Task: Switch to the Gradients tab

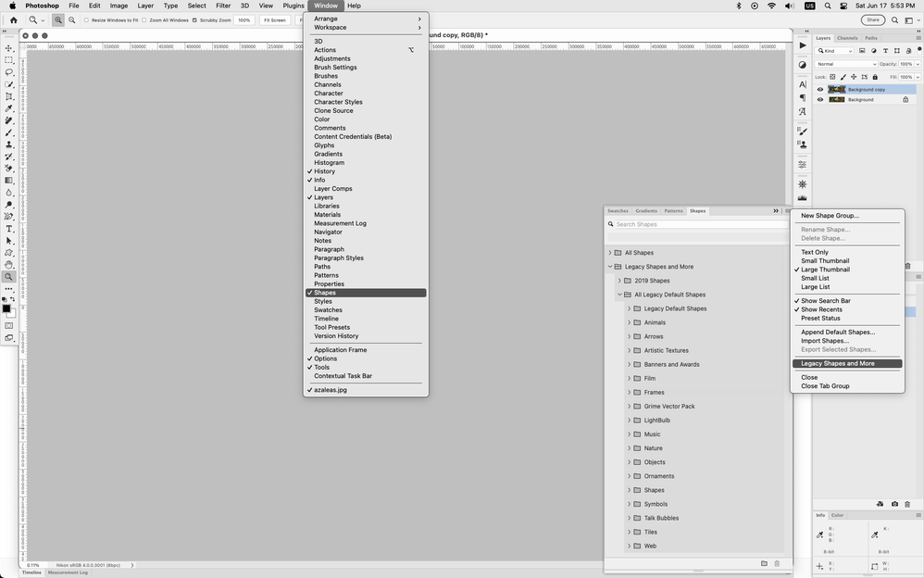Action: (646, 210)
